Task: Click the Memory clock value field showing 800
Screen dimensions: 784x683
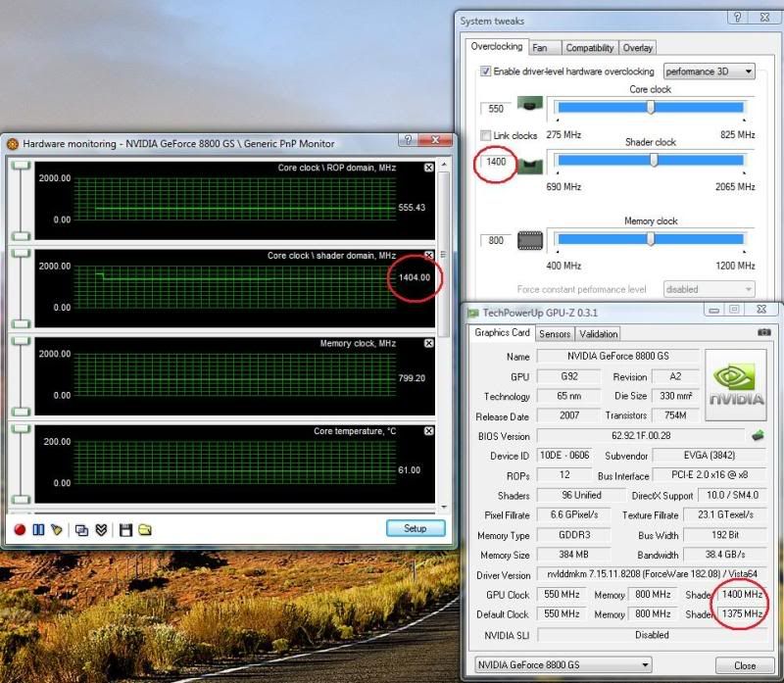Action: point(496,240)
